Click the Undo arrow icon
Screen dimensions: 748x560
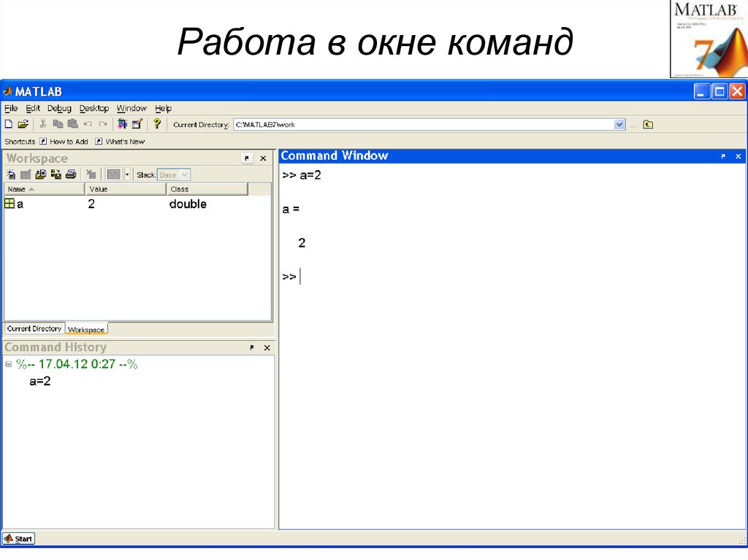(88, 125)
